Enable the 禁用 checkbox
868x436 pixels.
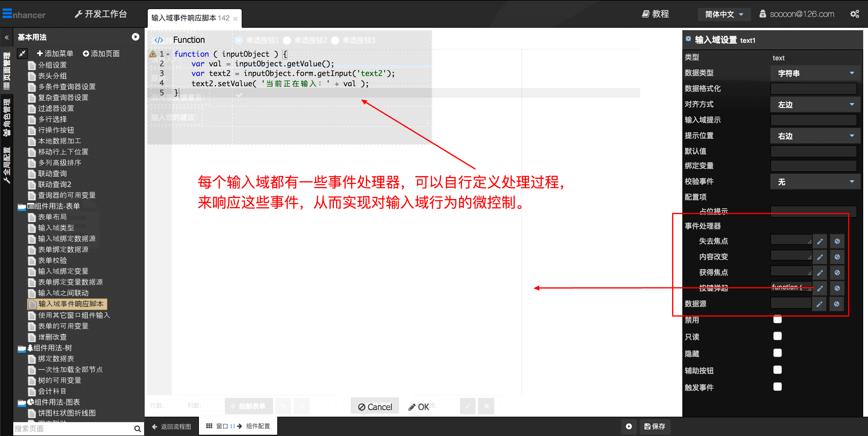coord(777,319)
